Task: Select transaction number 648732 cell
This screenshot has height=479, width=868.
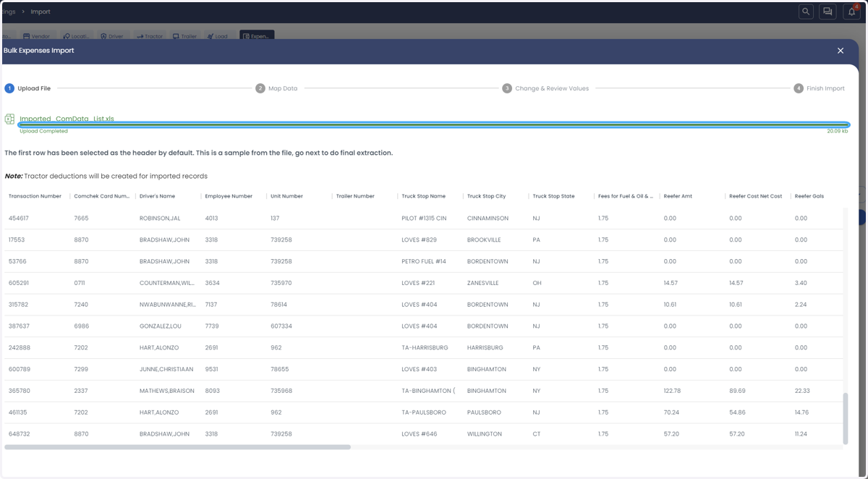Action: 19,434
